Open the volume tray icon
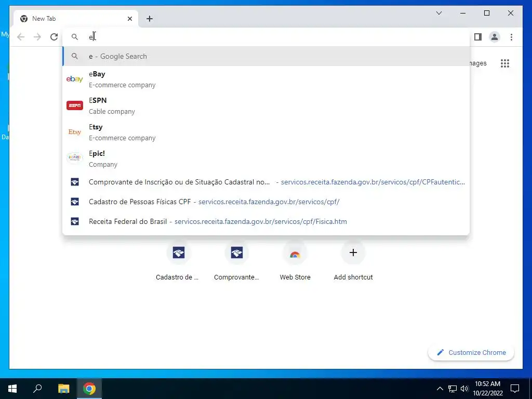Image resolution: width=532 pixels, height=399 pixels. (464, 389)
